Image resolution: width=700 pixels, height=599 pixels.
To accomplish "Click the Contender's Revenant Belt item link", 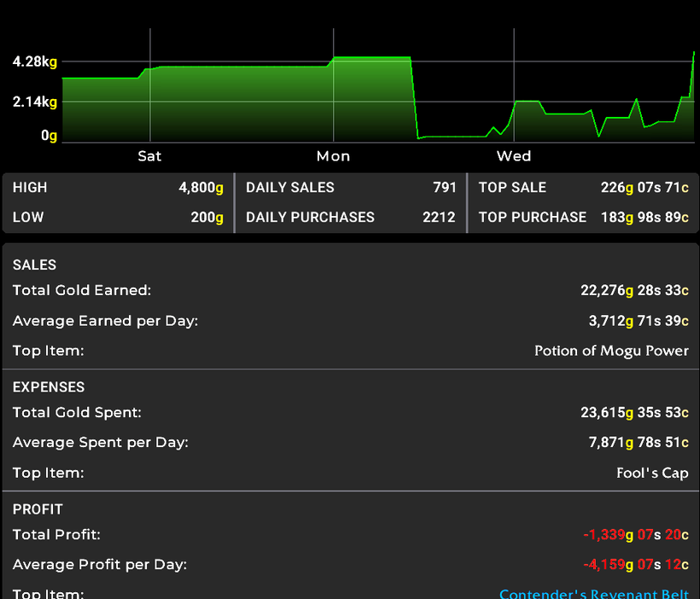I will coord(593,593).
